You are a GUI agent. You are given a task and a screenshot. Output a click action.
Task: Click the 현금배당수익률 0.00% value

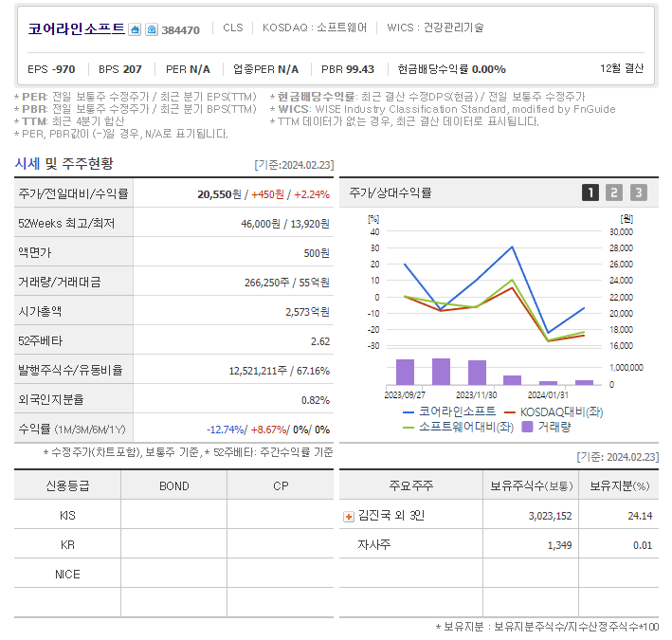click(x=452, y=69)
